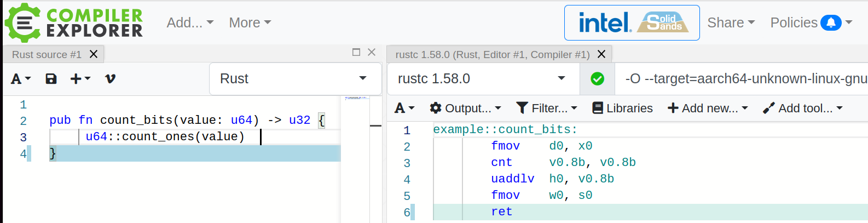Open editor font size dropdown
868x223 pixels.
pyautogui.click(x=21, y=79)
